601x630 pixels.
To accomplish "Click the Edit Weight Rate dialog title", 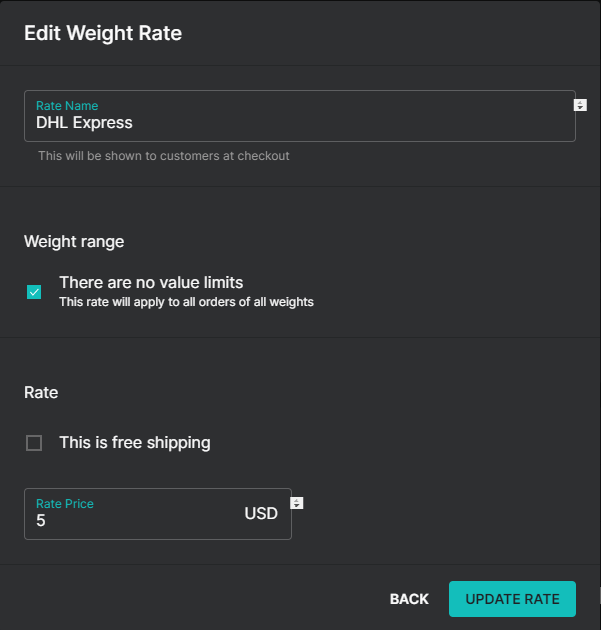I will [103, 33].
